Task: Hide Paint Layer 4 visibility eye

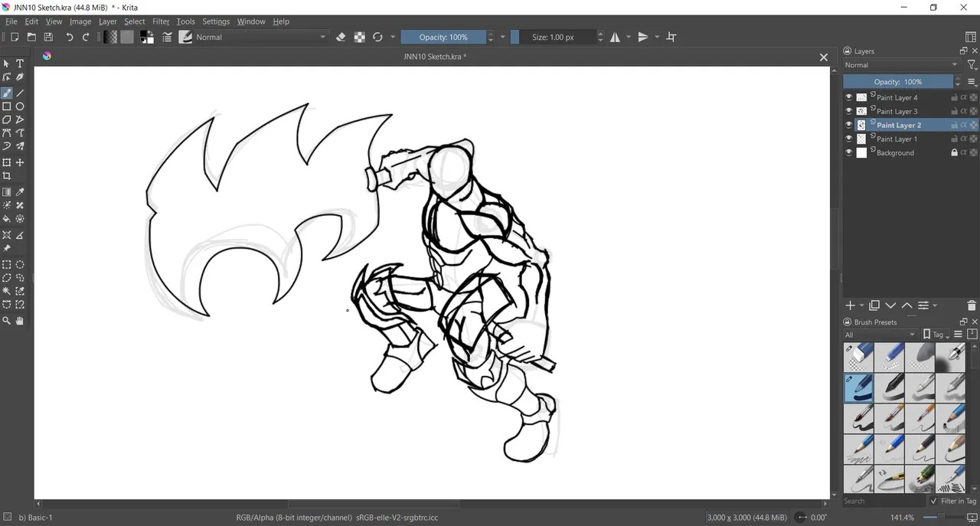Action: 848,97
